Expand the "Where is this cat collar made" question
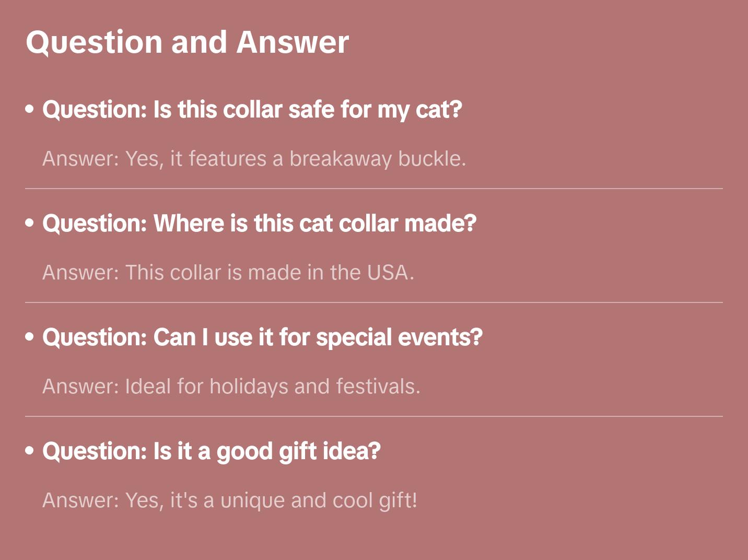Viewport: 748px width, 560px height. (x=259, y=224)
